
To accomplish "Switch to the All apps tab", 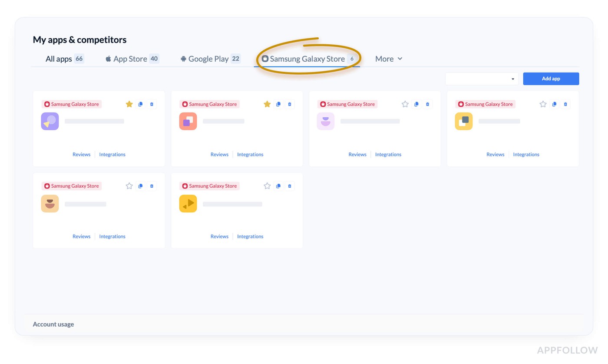I will (64, 59).
